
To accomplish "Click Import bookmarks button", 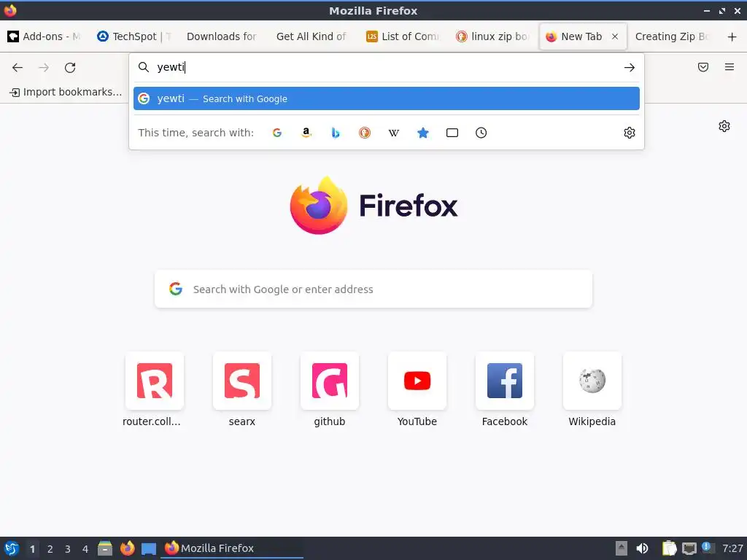I will 66,92.
